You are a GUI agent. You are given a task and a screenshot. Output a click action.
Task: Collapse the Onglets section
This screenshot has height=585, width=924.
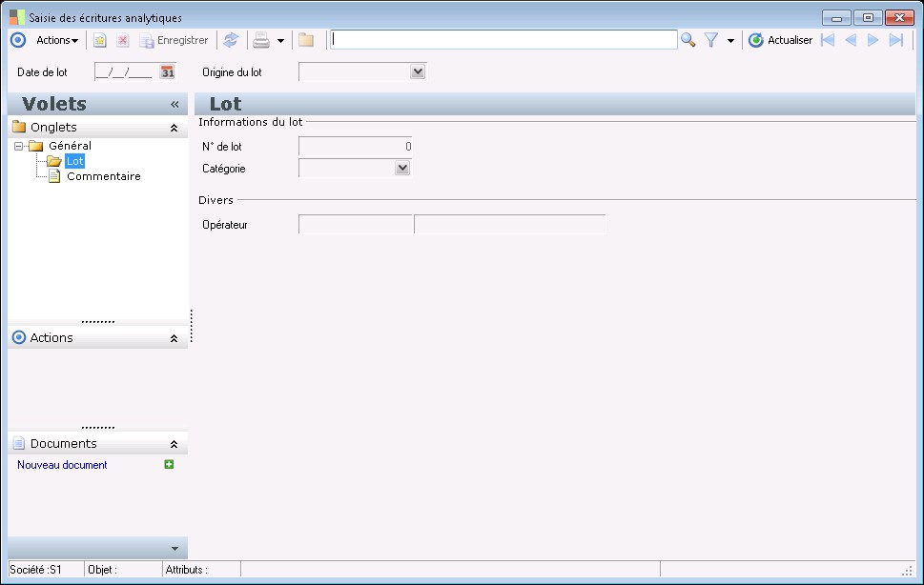pos(174,128)
